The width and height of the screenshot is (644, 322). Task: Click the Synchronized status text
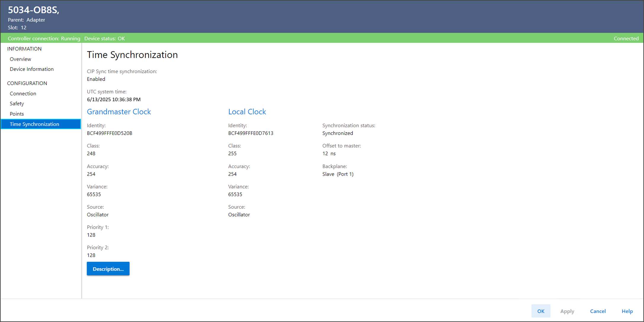[338, 133]
